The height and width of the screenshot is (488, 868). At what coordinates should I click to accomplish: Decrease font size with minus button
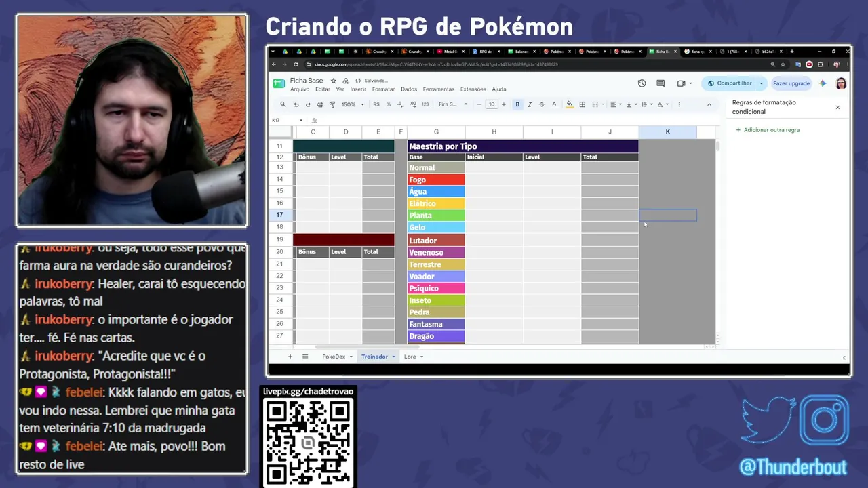point(479,104)
